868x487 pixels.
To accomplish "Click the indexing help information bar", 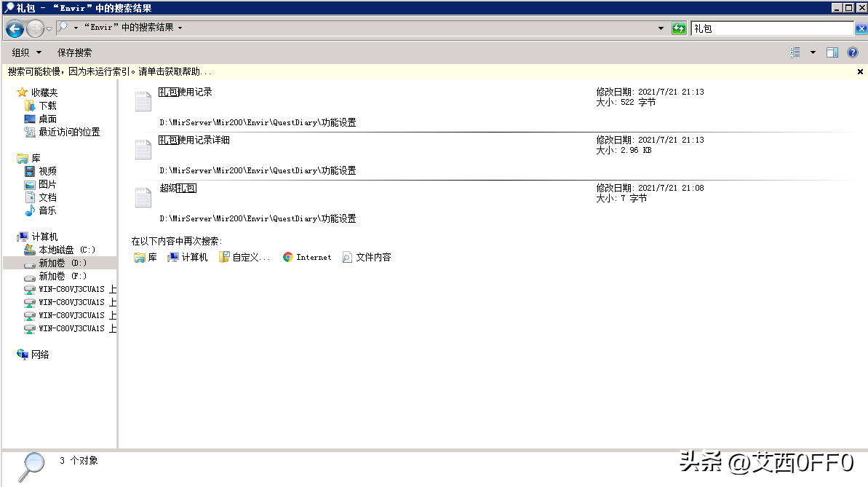I will [x=109, y=72].
